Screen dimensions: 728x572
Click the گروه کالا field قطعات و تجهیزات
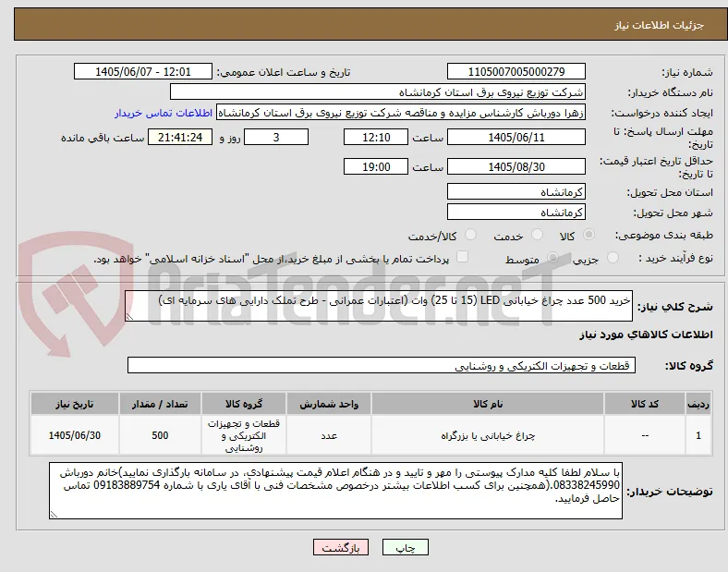point(382,365)
